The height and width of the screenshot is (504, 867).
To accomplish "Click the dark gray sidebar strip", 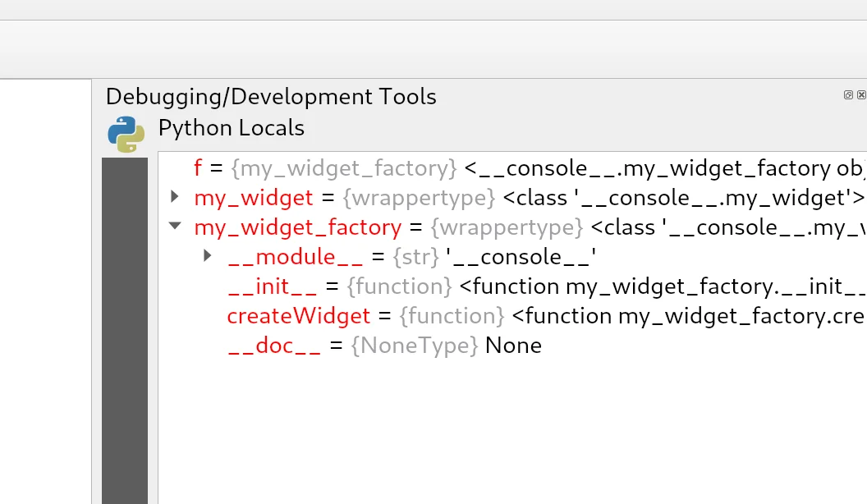I will (124, 328).
